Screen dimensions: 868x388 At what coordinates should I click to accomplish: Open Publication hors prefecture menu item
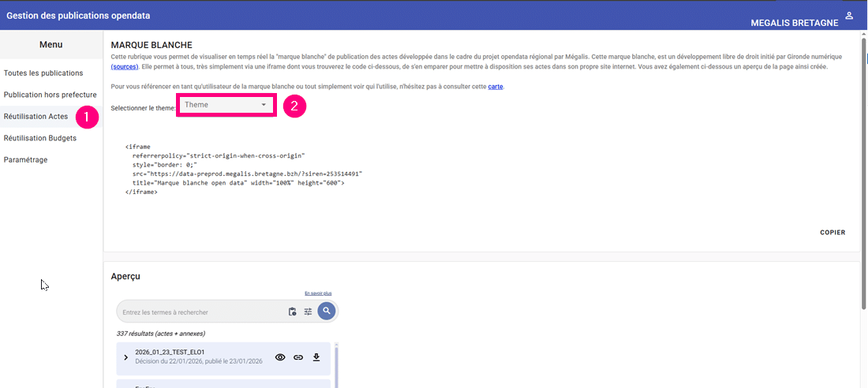tap(50, 95)
